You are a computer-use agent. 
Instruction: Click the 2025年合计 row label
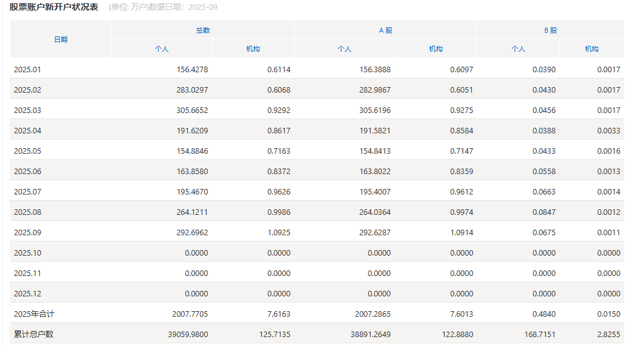[34, 314]
